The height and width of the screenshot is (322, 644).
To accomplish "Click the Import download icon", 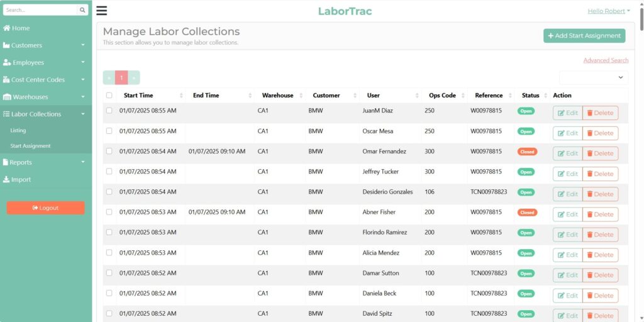I will coord(6,179).
